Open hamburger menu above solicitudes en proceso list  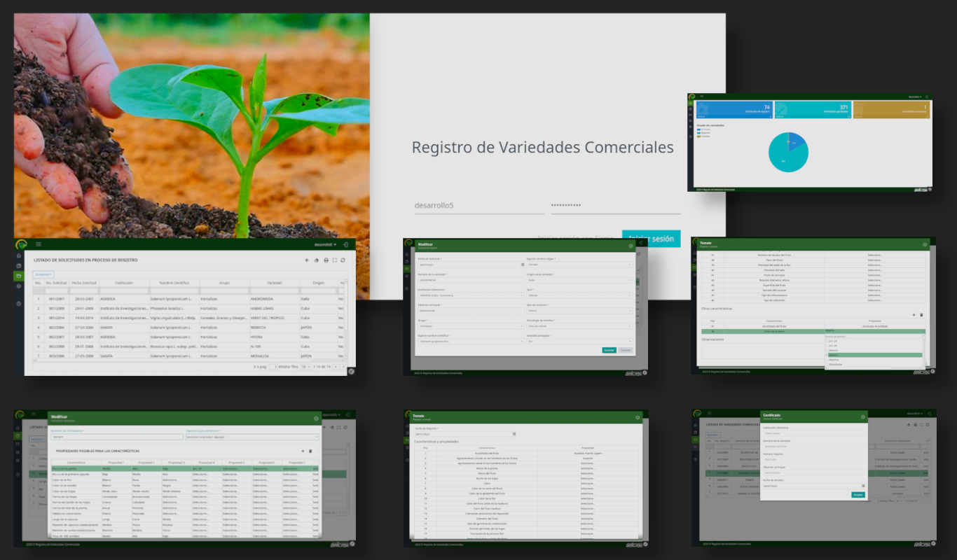[38, 244]
